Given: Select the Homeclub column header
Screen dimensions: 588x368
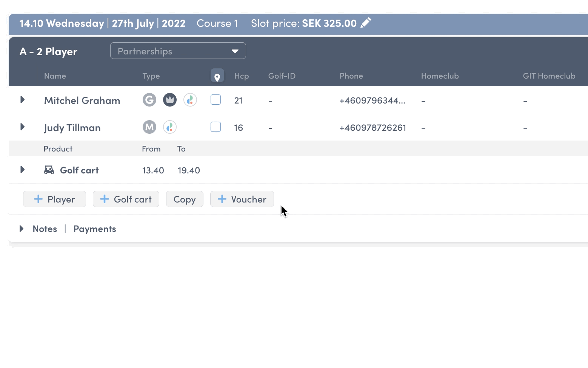Looking at the screenshot, I should [440, 76].
